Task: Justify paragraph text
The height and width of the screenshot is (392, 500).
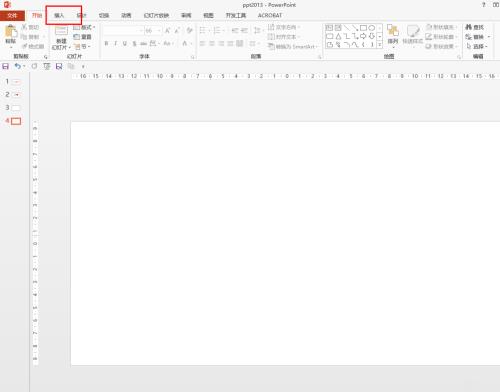Action: [230, 43]
